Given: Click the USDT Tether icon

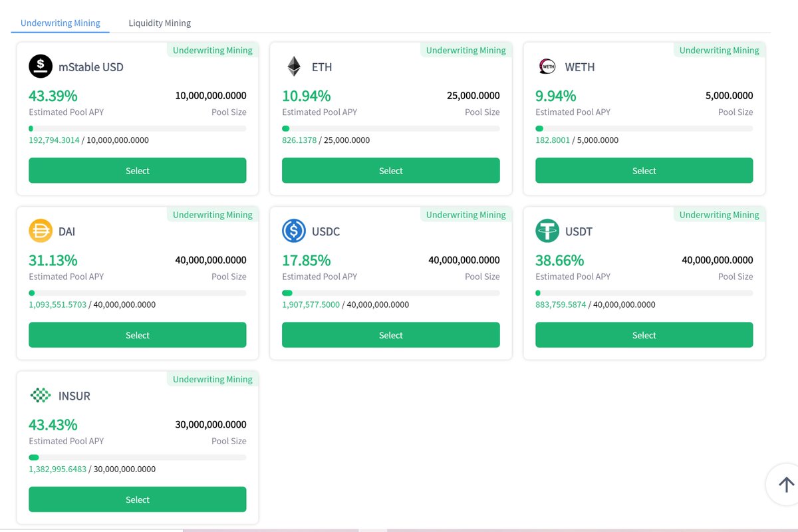Looking at the screenshot, I should (547, 231).
